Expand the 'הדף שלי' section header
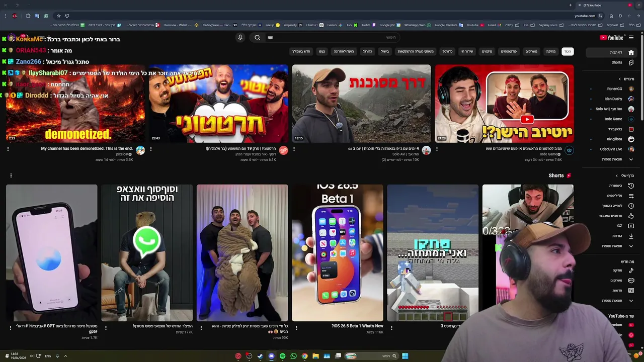The height and width of the screenshot is (362, 644). (x=624, y=175)
